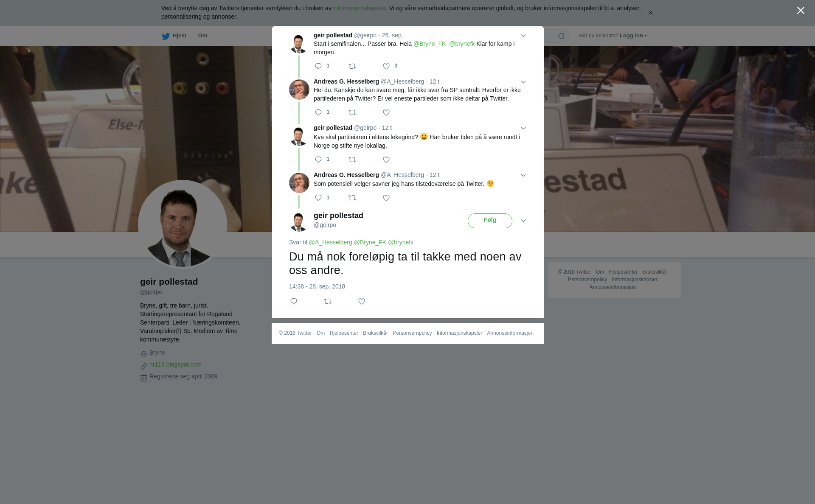Click the search magnifier icon
The image size is (815, 504).
562,36
